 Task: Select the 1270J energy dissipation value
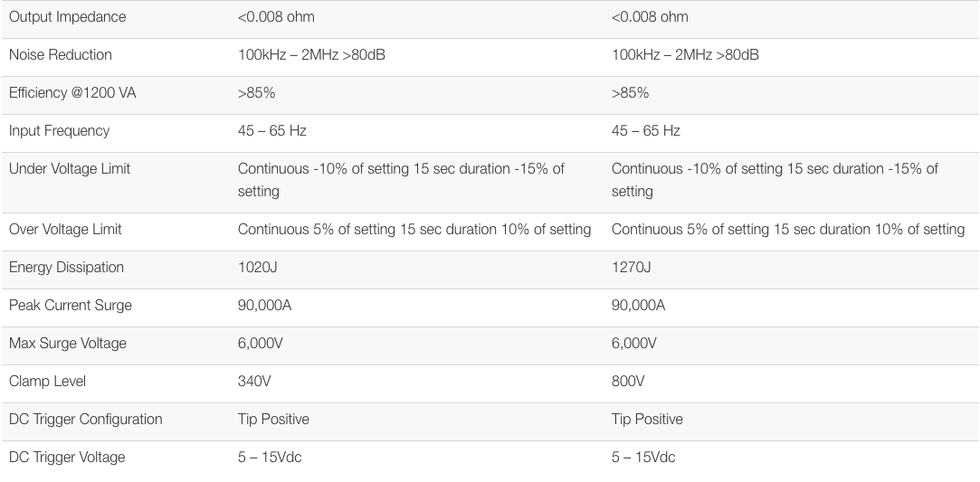pos(631,268)
